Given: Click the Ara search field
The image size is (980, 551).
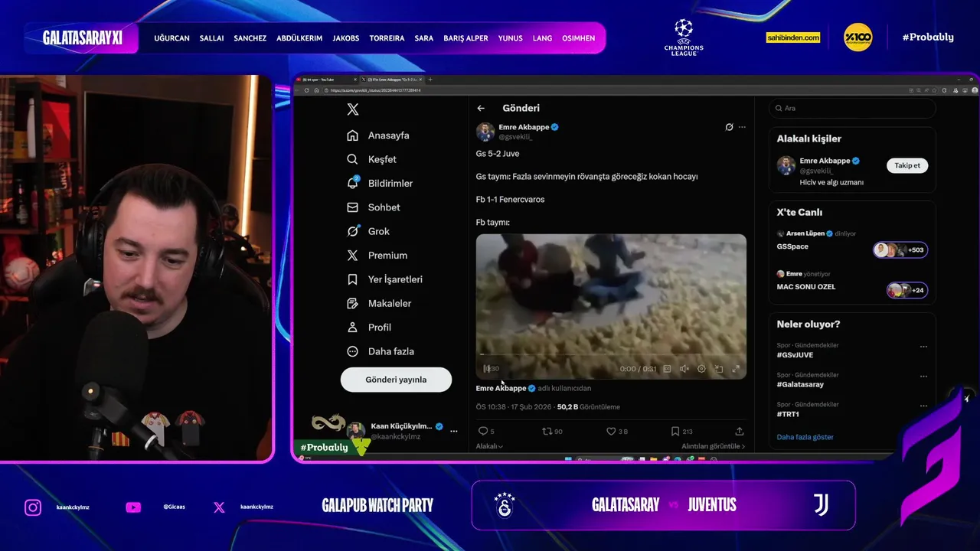Looking at the screenshot, I should (852, 109).
